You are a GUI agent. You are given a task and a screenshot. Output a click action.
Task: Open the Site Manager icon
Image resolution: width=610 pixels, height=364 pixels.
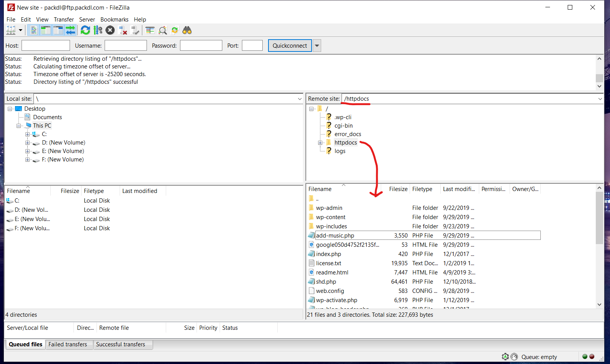[11, 30]
